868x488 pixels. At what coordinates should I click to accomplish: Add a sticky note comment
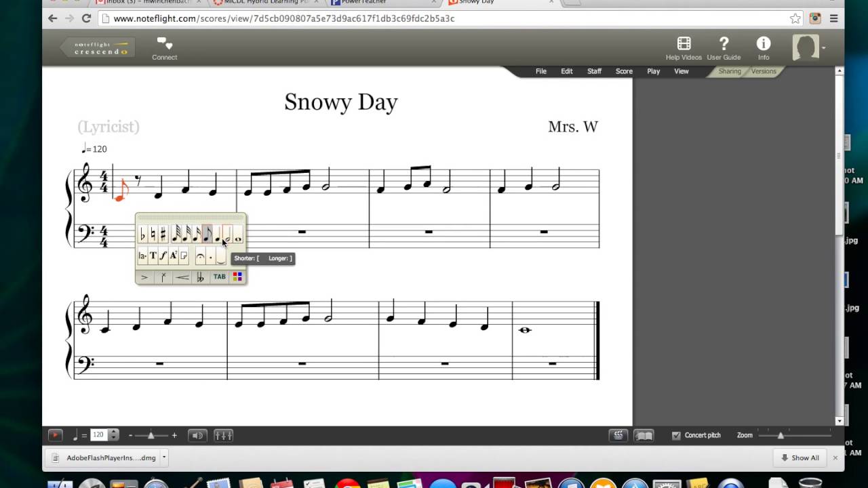[x=184, y=256]
